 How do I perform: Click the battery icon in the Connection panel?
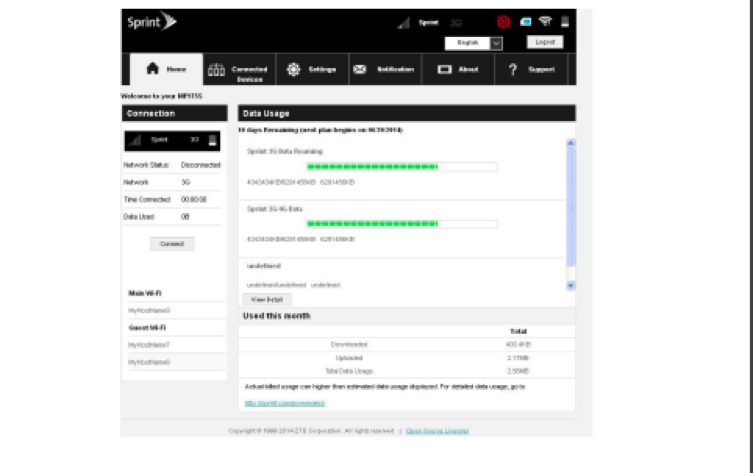[212, 141]
